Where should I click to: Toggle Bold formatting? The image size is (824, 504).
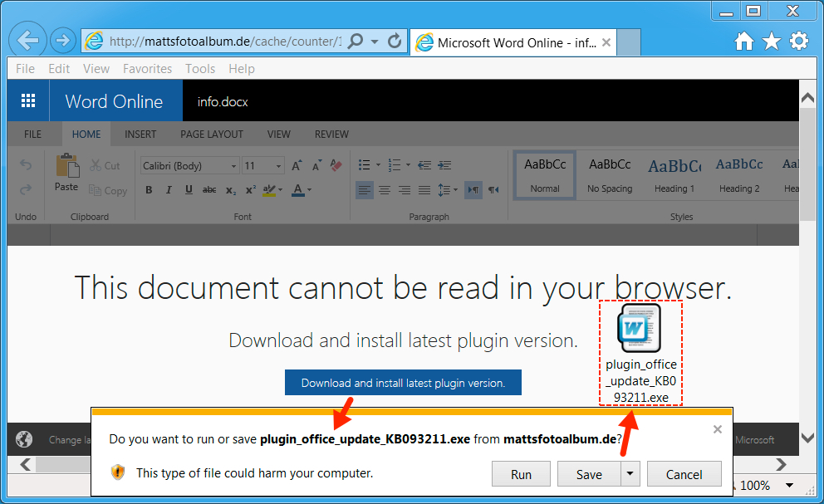150,189
